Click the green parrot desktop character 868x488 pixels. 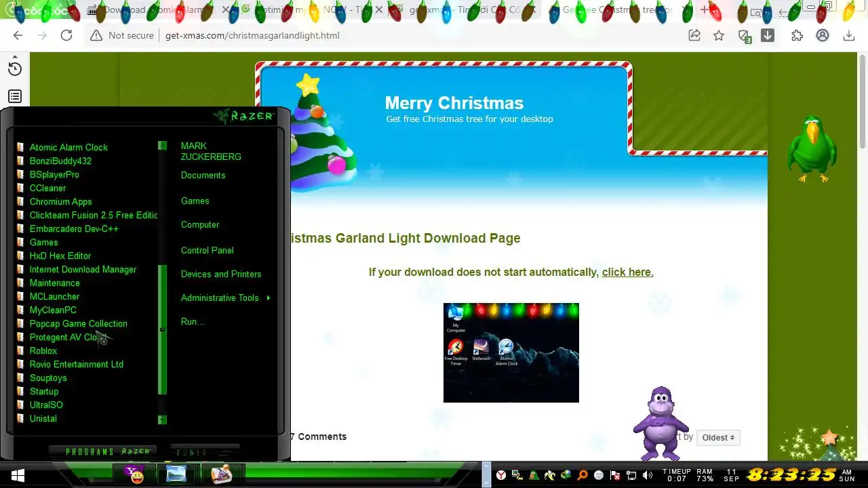[x=812, y=149]
